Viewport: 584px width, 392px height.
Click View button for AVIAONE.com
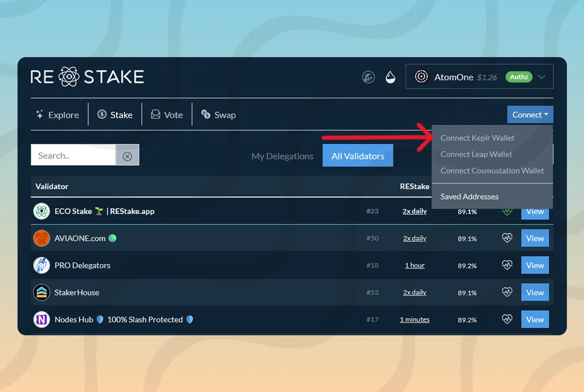pyautogui.click(x=535, y=238)
